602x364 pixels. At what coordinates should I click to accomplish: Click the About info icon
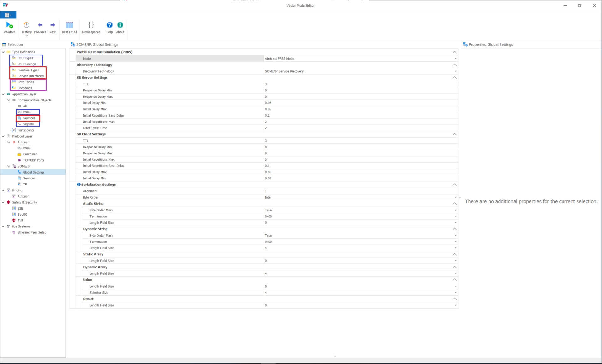point(120,25)
